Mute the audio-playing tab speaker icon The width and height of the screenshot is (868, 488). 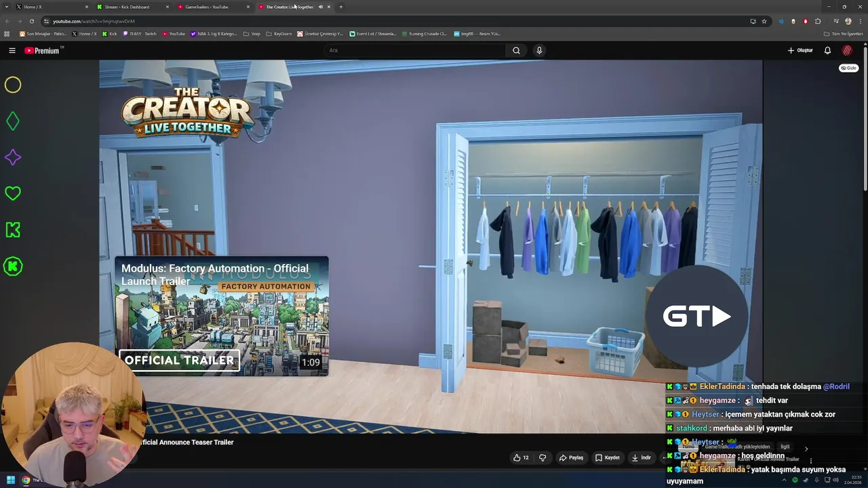[321, 7]
